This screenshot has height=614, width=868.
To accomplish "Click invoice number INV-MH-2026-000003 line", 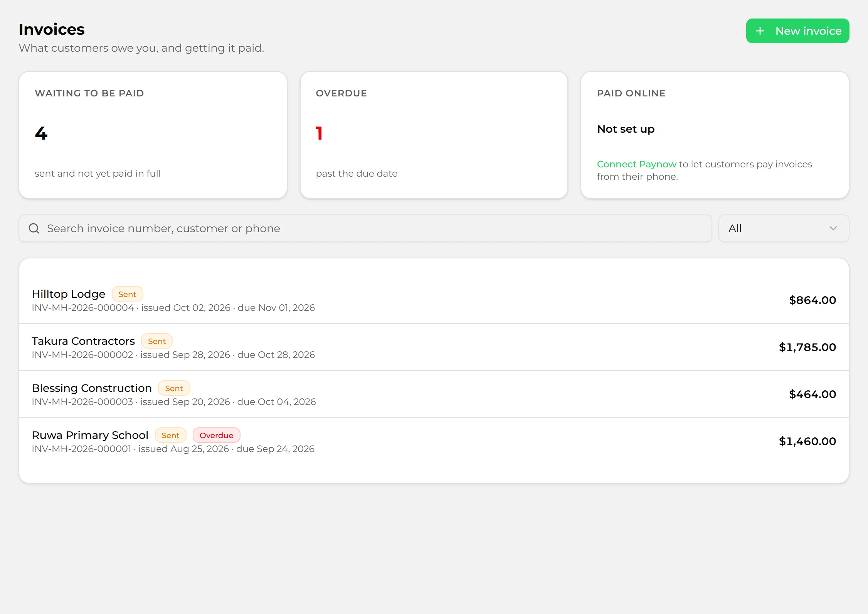I will 173,402.
